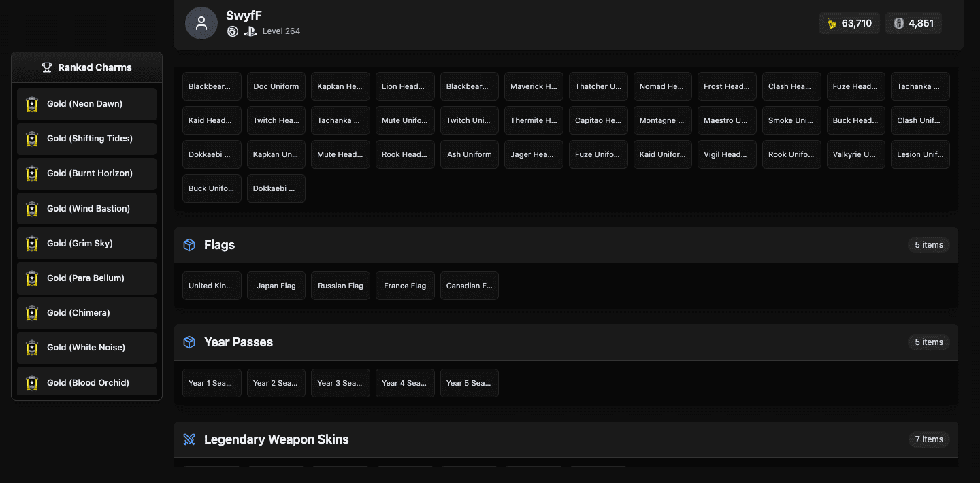Click the Japan Flag item

tap(276, 286)
